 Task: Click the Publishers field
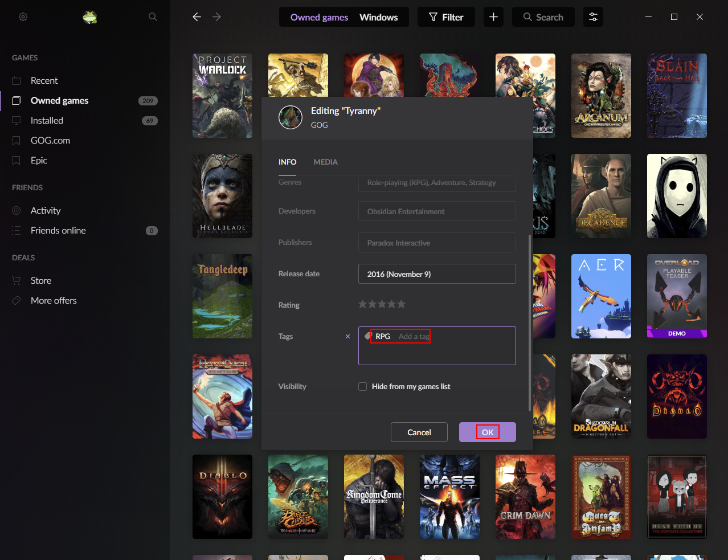[x=437, y=243]
